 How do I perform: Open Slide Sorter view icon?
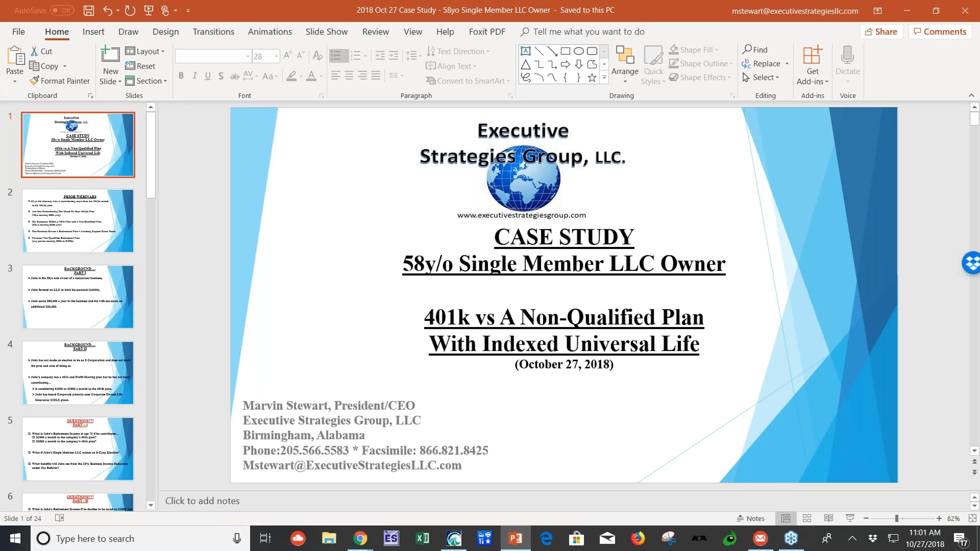[807, 518]
